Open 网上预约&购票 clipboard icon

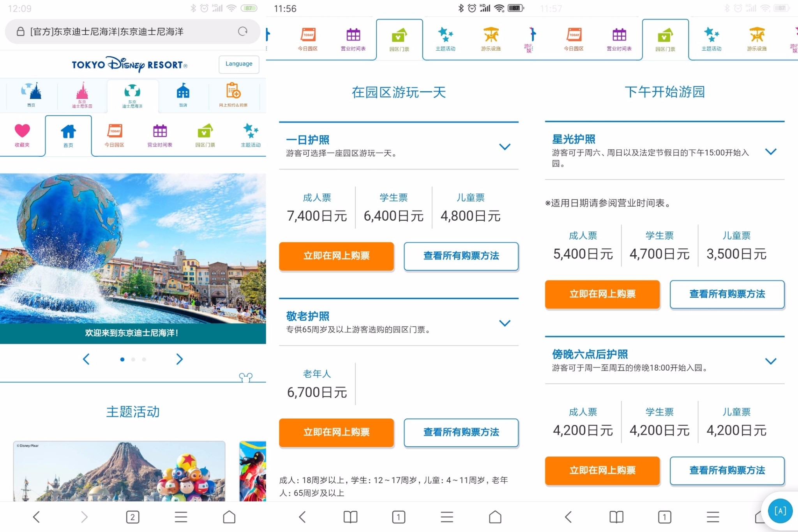tap(233, 95)
